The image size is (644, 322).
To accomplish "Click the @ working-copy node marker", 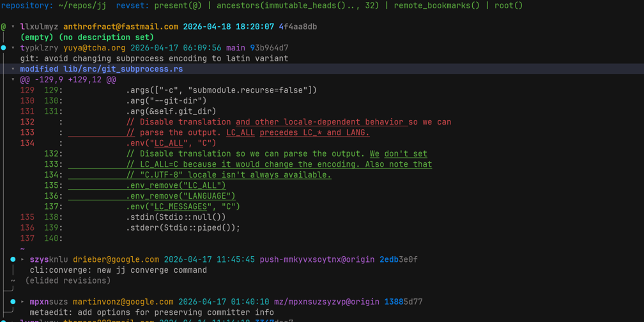I will tap(3, 27).
